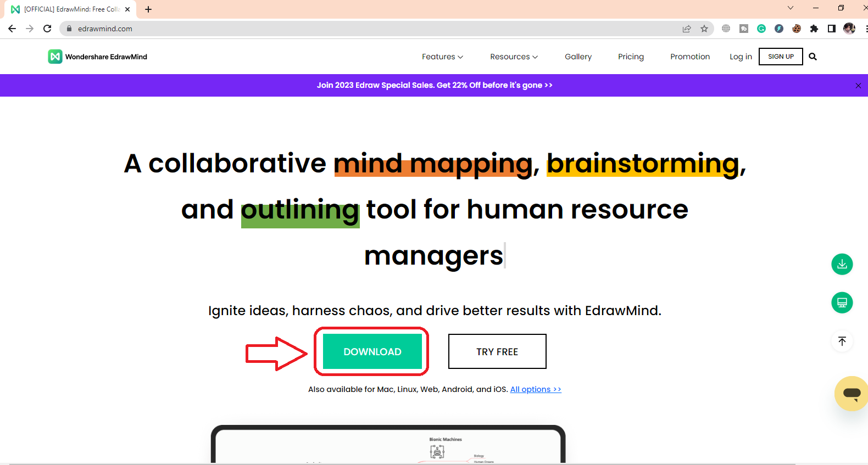Image resolution: width=868 pixels, height=465 pixels.
Task: Share this page via share icon
Action: click(687, 29)
